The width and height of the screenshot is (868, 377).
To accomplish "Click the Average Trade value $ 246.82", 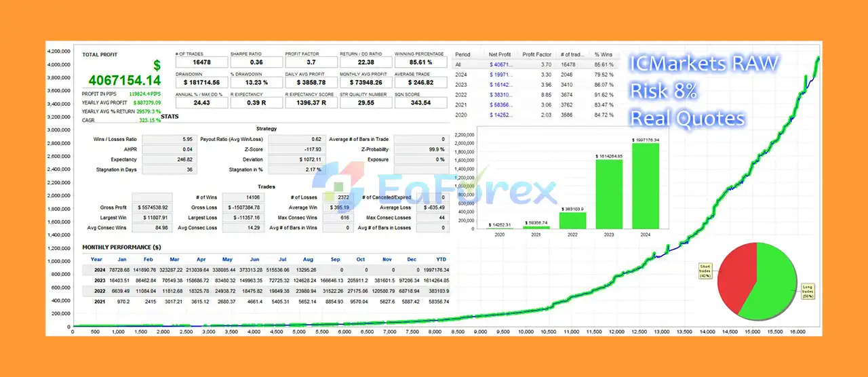I will [420, 82].
